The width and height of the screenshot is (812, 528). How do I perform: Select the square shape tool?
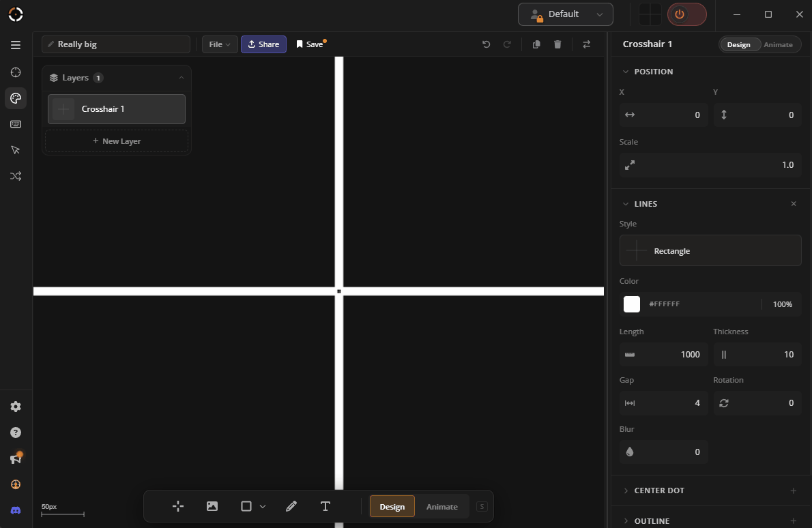[246, 506]
